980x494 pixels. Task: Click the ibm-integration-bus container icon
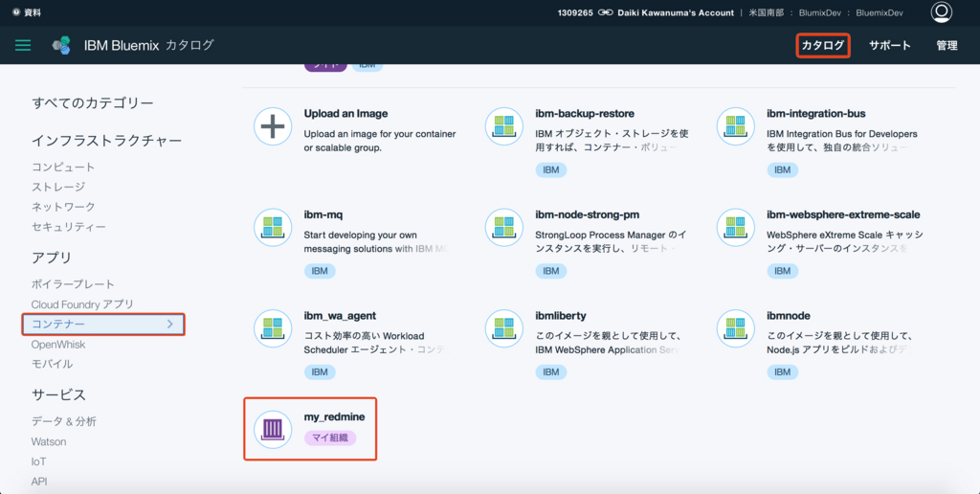pyautogui.click(x=735, y=126)
